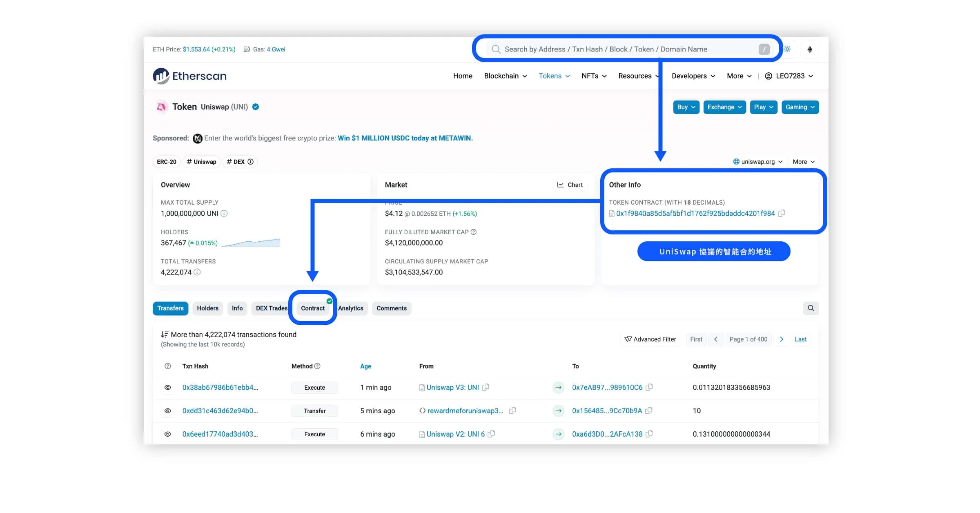
Task: Open the Analytics tab
Action: click(x=351, y=308)
